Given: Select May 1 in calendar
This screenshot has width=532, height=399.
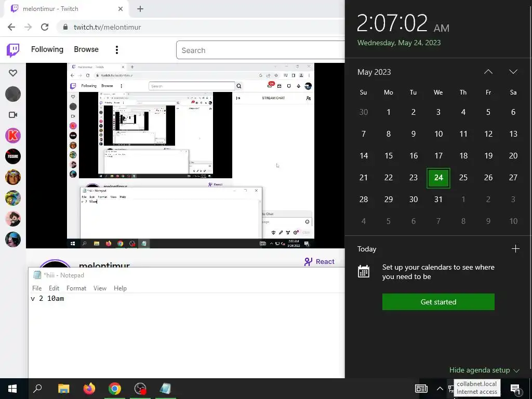Looking at the screenshot, I should tap(389, 112).
